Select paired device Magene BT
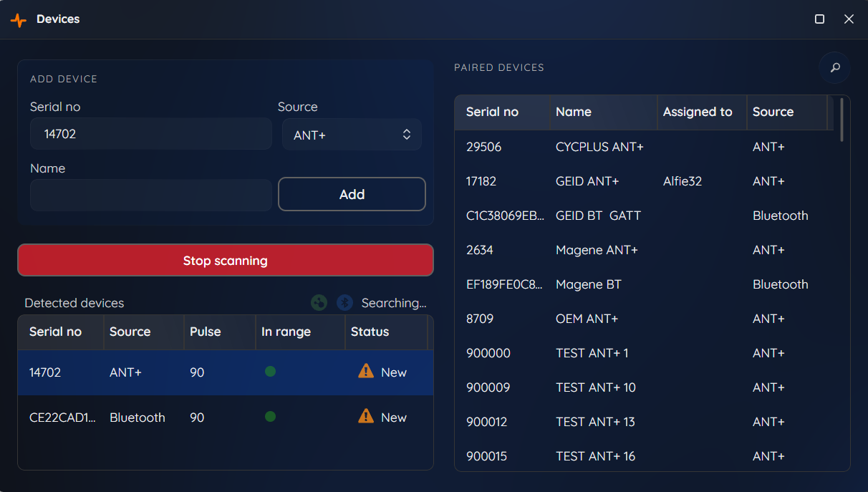868x492 pixels. tap(645, 284)
